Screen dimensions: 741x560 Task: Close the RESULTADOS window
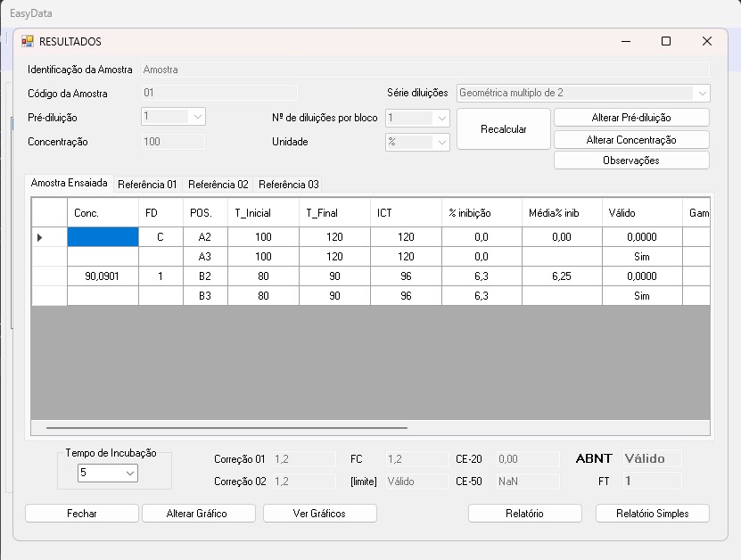point(707,41)
